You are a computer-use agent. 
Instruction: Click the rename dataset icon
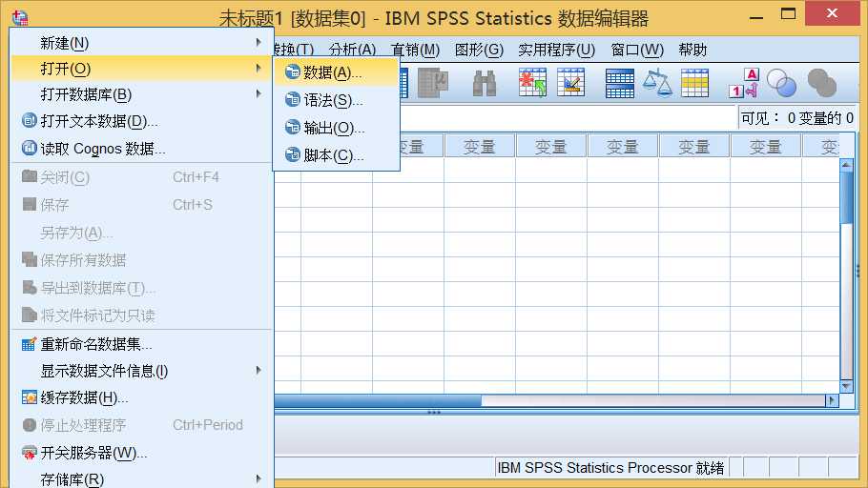(30, 344)
